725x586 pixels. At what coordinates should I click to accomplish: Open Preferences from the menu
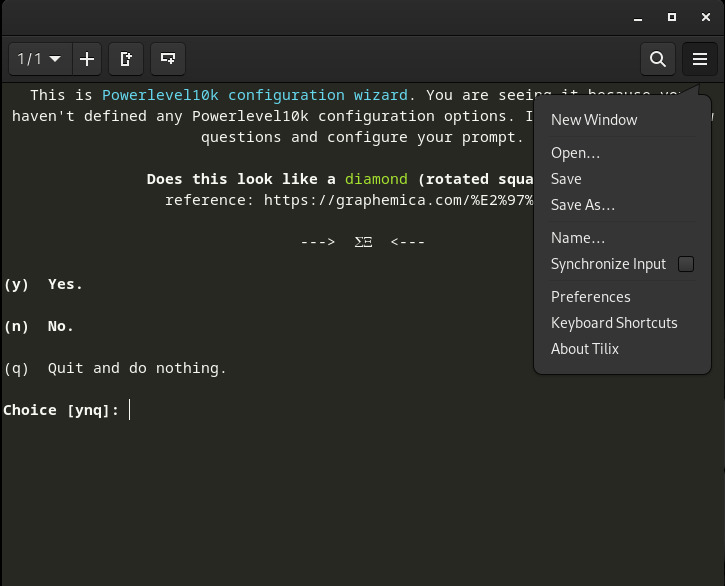(622, 297)
